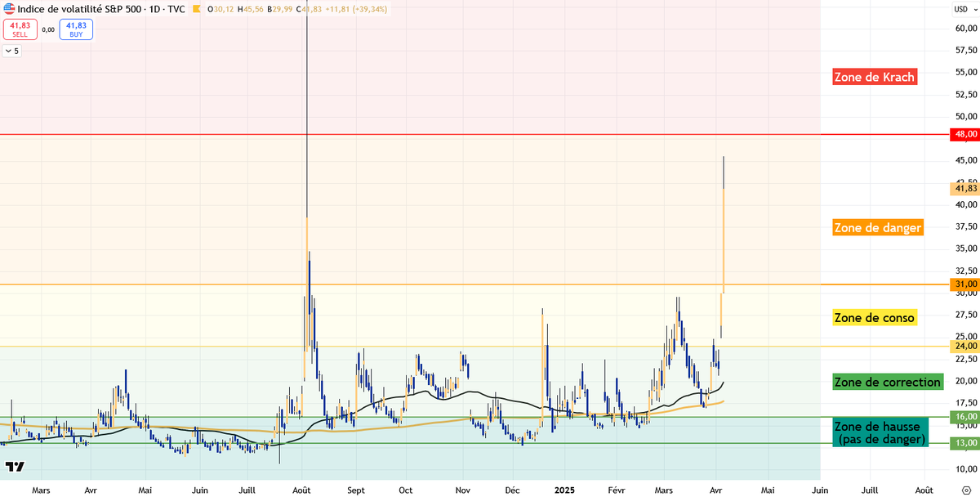This screenshot has height=497, width=980.
Task: Click the yellow 24,00 price level tag
Action: coord(966,346)
